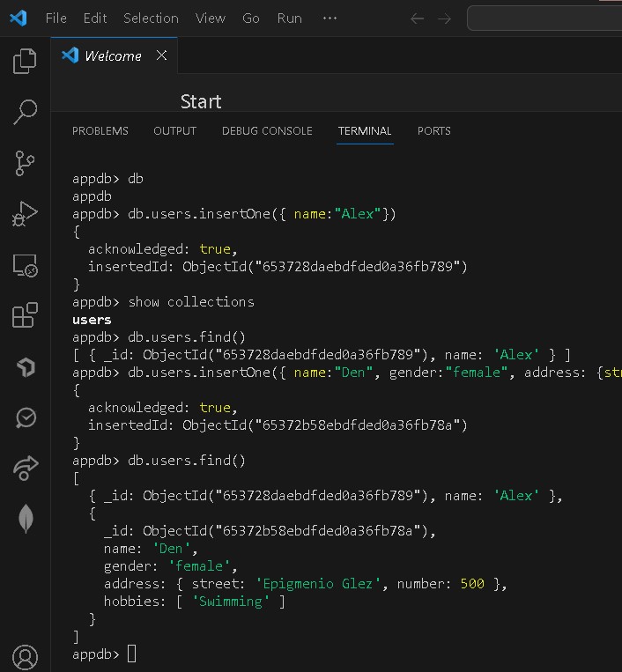Open the Remote Explorer icon
Screen dimensions: 622x672
pyautogui.click(x=25, y=265)
